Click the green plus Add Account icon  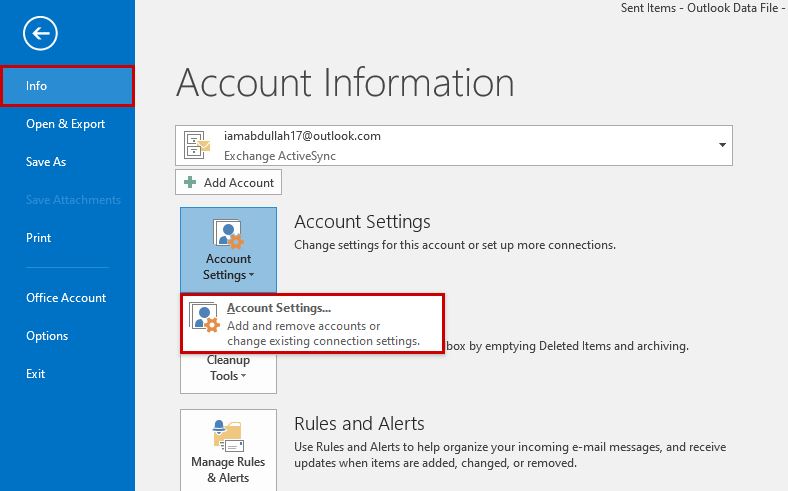point(190,183)
